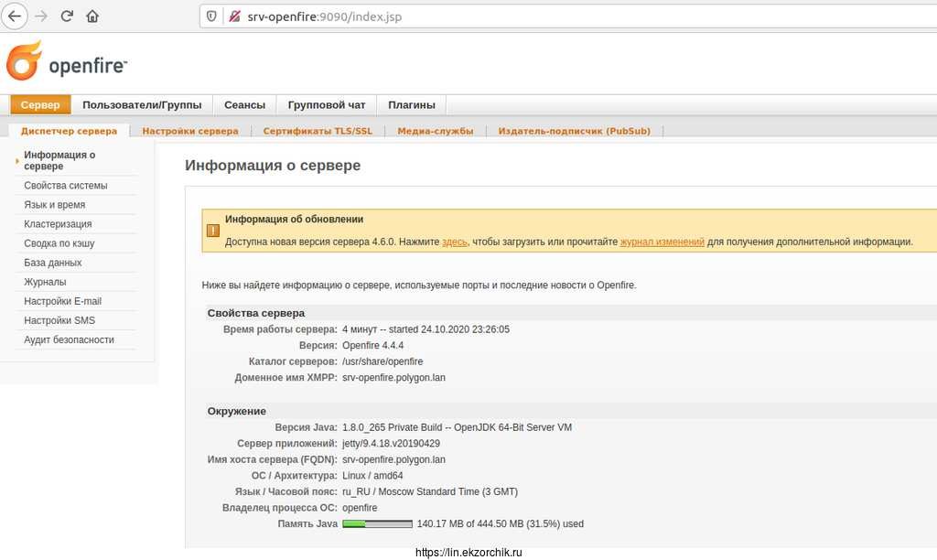Screen dimensions: 937x560
Task: Select the Плагины tab
Action: pyautogui.click(x=411, y=105)
